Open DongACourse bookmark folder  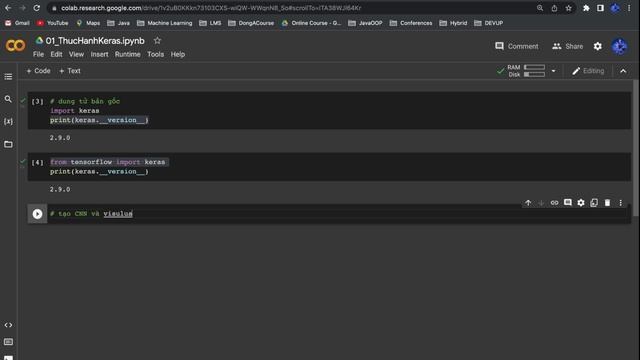click(251, 23)
